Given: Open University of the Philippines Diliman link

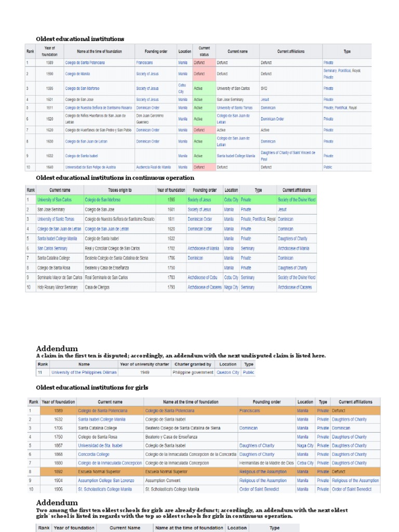Looking at the screenshot, I should tap(84, 372).
